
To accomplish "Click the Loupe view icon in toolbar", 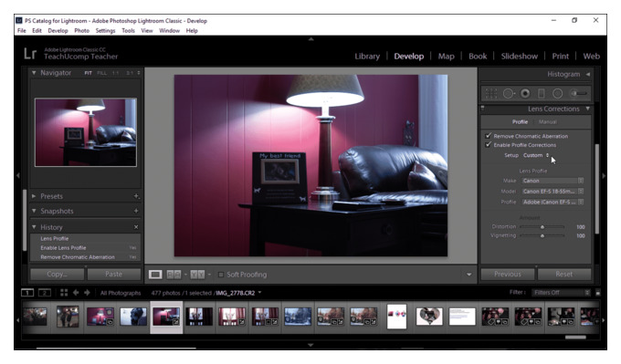I will coord(155,275).
